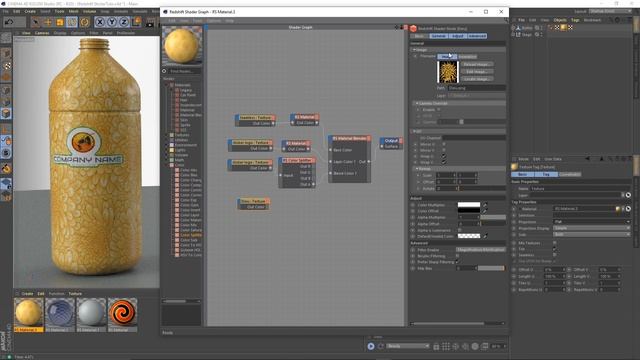Click the white Color Multiplier swatch
The height and width of the screenshot is (360, 640).
[469, 205]
